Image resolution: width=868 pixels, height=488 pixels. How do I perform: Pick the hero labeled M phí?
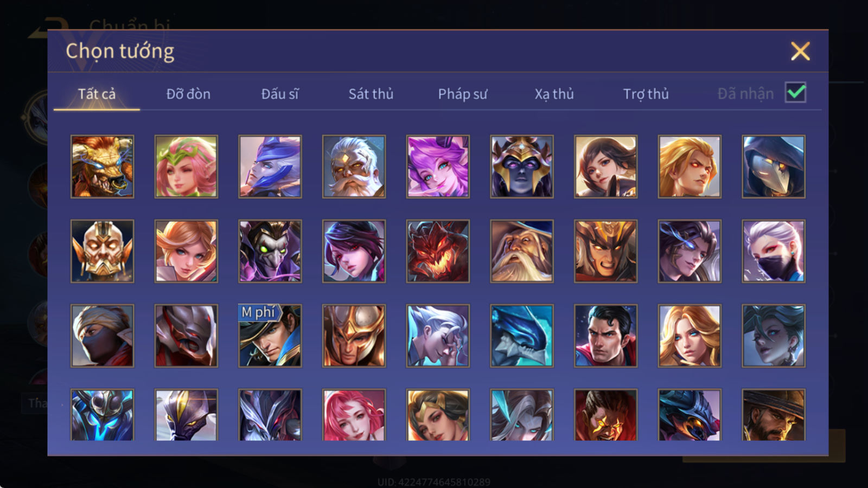(x=270, y=336)
